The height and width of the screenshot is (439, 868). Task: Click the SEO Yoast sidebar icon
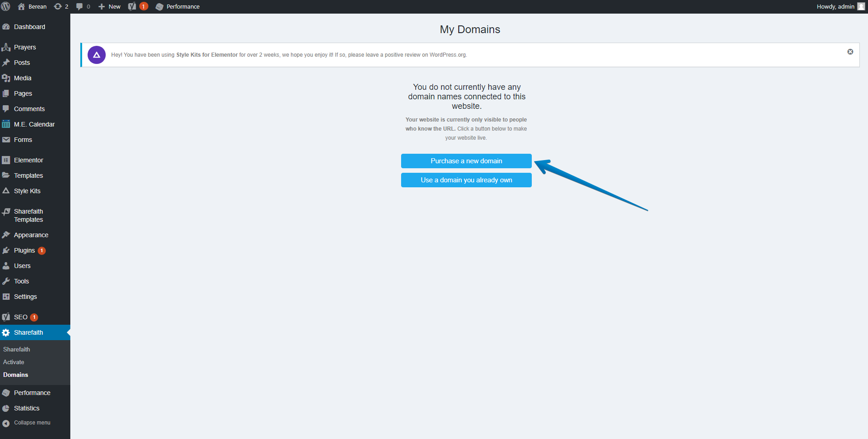6,317
